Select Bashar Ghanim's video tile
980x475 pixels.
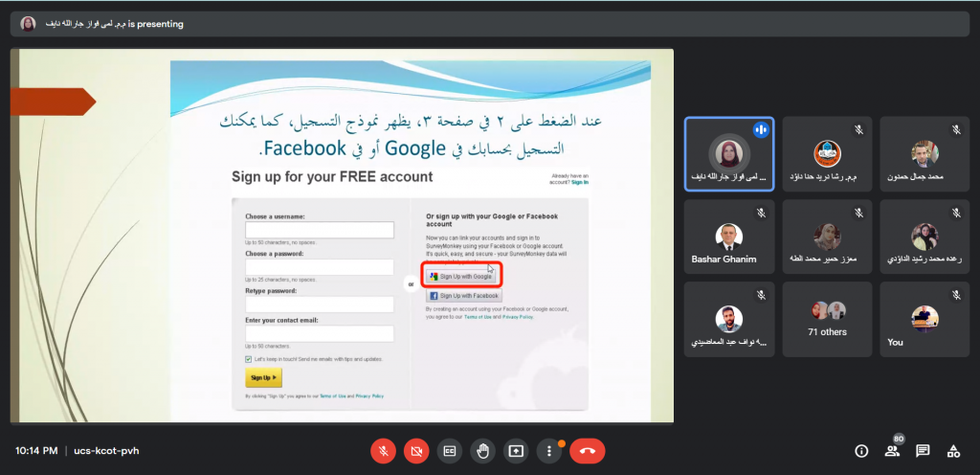[729, 237]
